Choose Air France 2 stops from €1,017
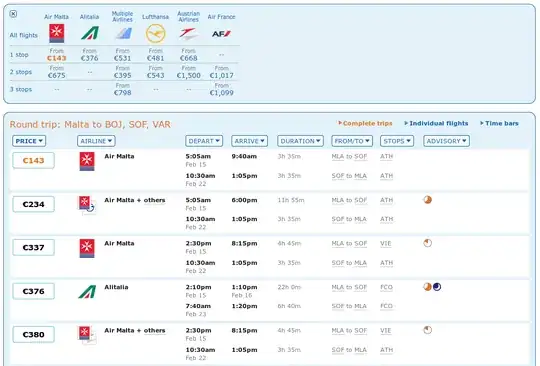The width and height of the screenshot is (540, 366). 222,72
